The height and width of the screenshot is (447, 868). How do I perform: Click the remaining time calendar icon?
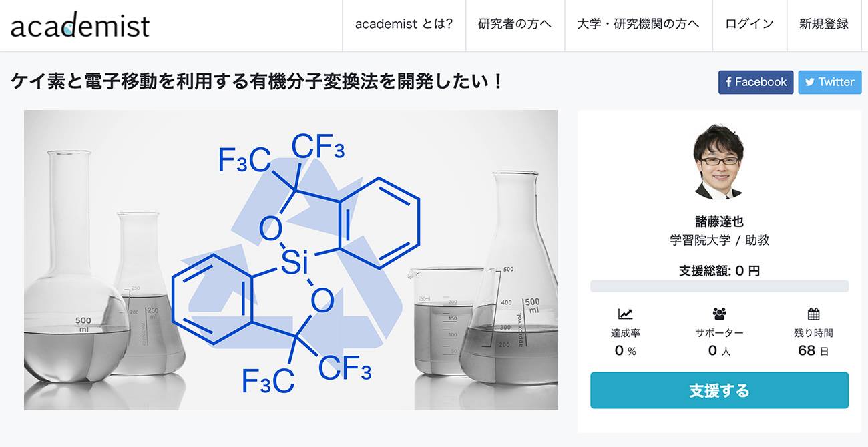[x=813, y=314]
